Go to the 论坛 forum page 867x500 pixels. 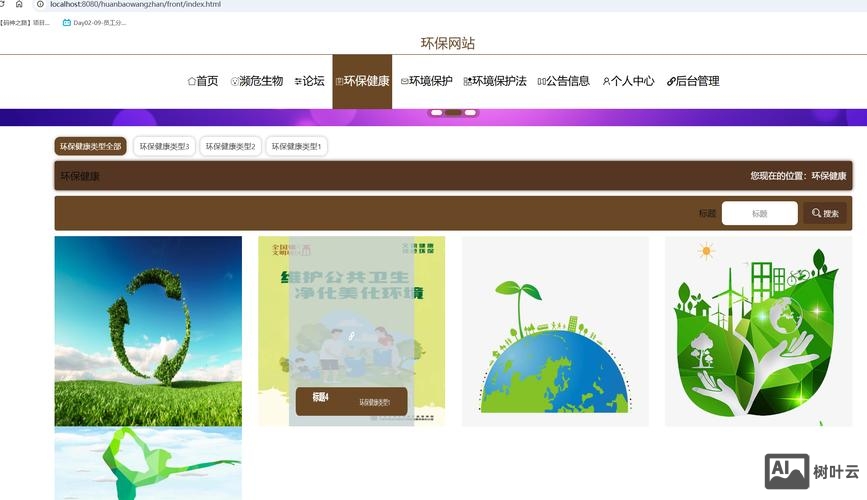point(310,81)
